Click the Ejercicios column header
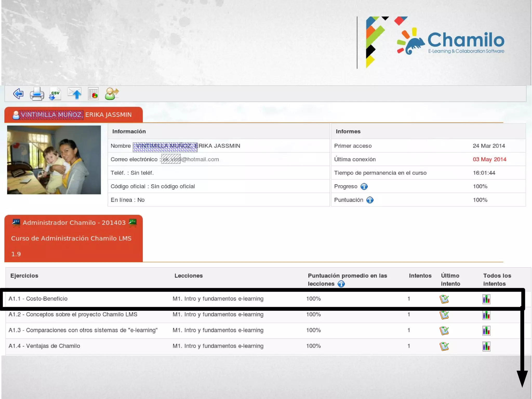 coord(24,276)
